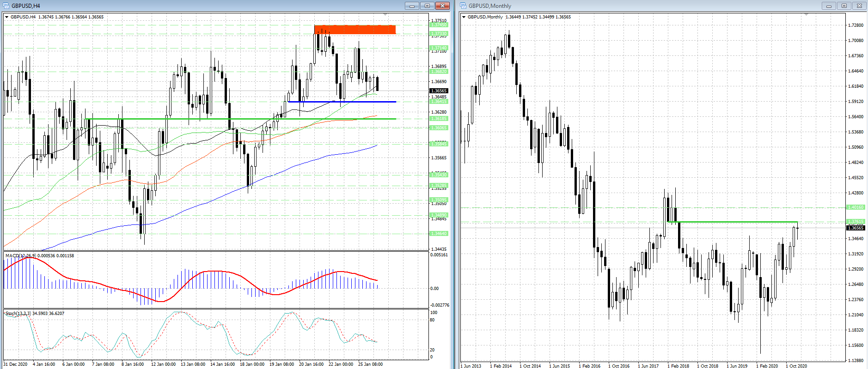Click the chart shift marker atop the H4 chart
The image size is (868, 369).
(385, 15)
